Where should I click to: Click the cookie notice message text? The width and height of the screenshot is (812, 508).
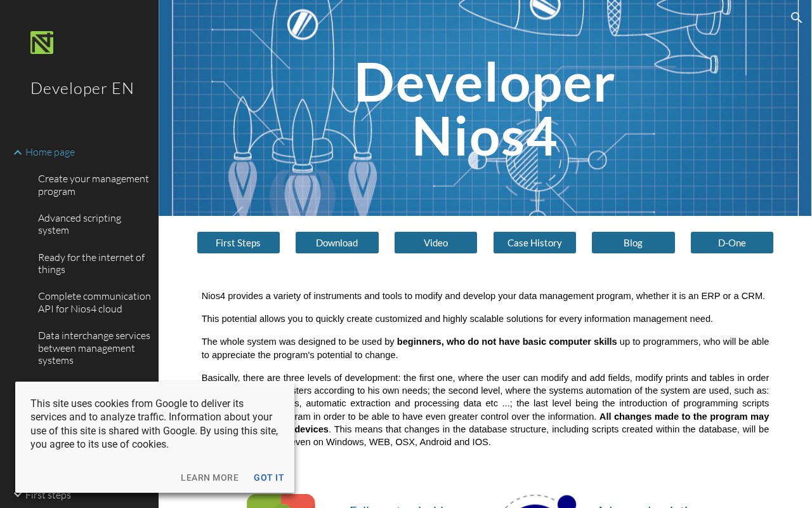(155, 424)
